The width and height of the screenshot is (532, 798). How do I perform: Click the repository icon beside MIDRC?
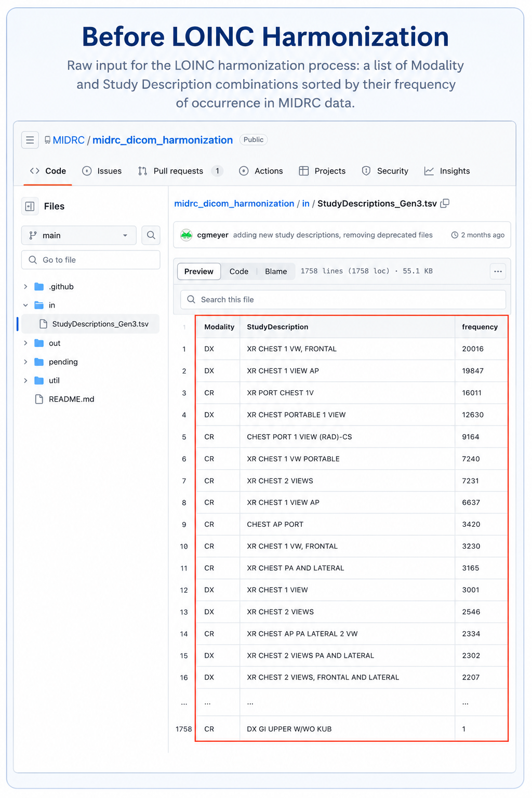47,140
